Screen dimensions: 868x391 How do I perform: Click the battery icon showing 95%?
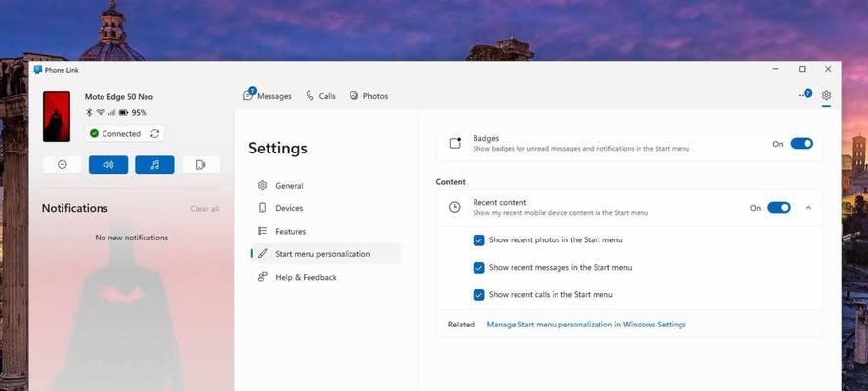123,113
